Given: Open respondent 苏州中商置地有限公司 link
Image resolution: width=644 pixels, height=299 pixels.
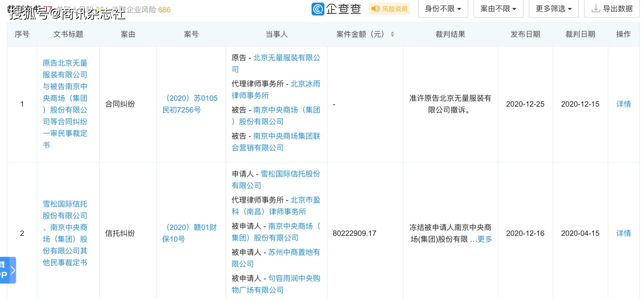Looking at the screenshot, I should point(276,258).
